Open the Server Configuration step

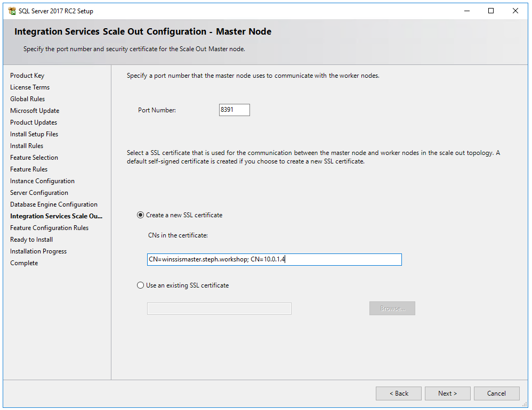pos(39,192)
